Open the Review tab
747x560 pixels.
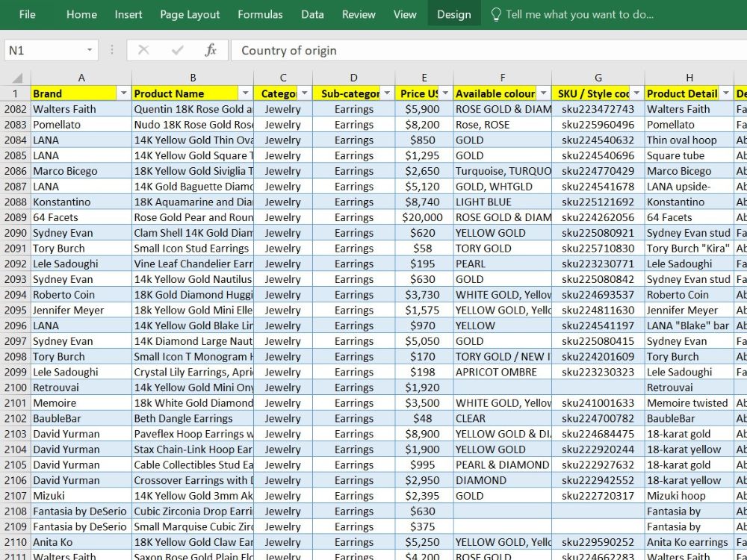[x=359, y=14]
